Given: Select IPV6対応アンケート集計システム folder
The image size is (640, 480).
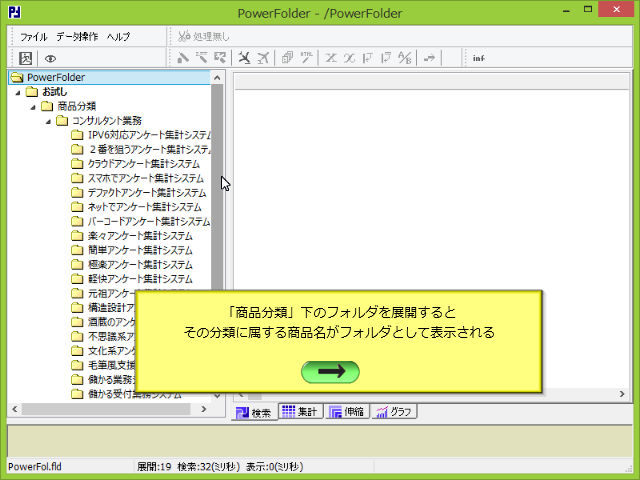Looking at the screenshot, I should (x=149, y=135).
